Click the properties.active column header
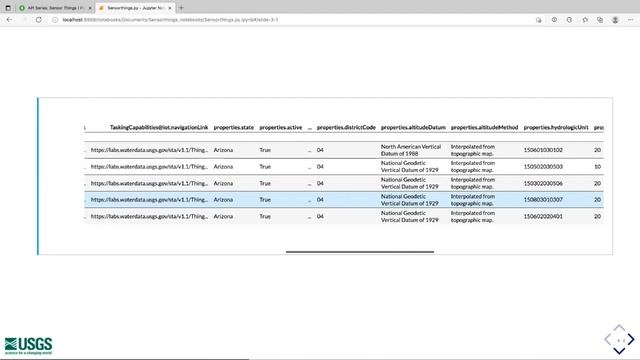640x360 pixels. click(x=280, y=127)
